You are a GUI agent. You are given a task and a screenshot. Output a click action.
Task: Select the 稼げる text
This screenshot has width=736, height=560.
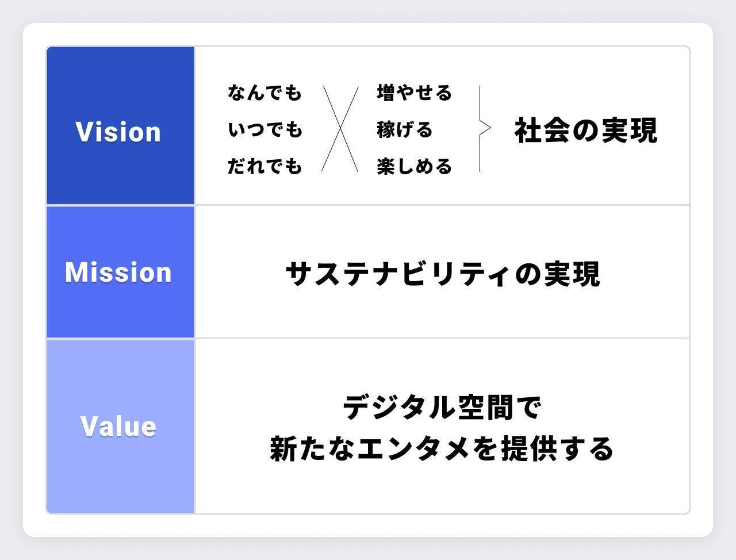pos(405,130)
